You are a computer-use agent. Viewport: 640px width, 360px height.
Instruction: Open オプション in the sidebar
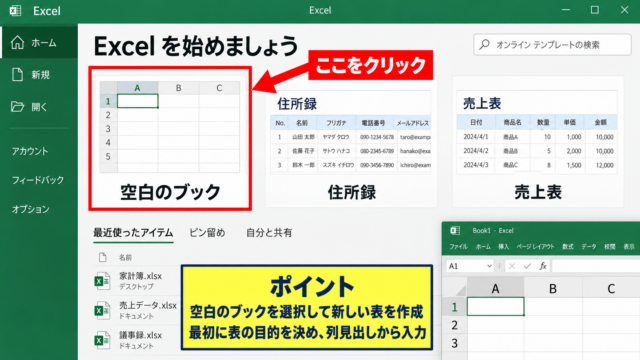click(x=30, y=209)
